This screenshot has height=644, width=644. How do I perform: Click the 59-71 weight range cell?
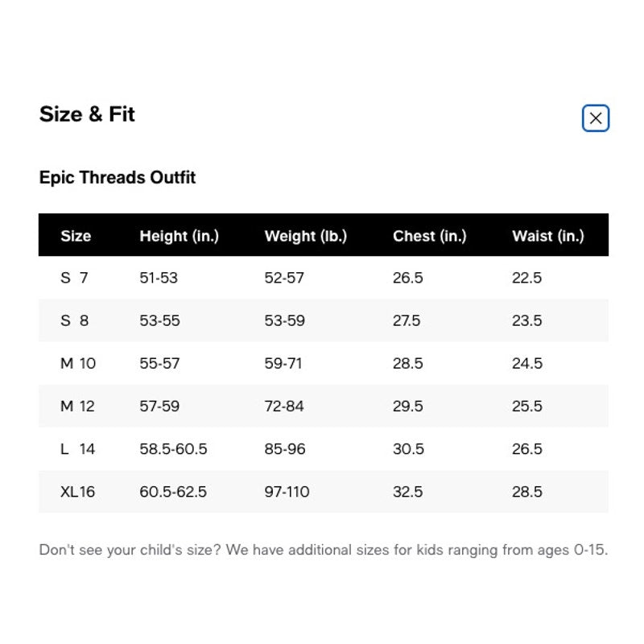tap(283, 363)
